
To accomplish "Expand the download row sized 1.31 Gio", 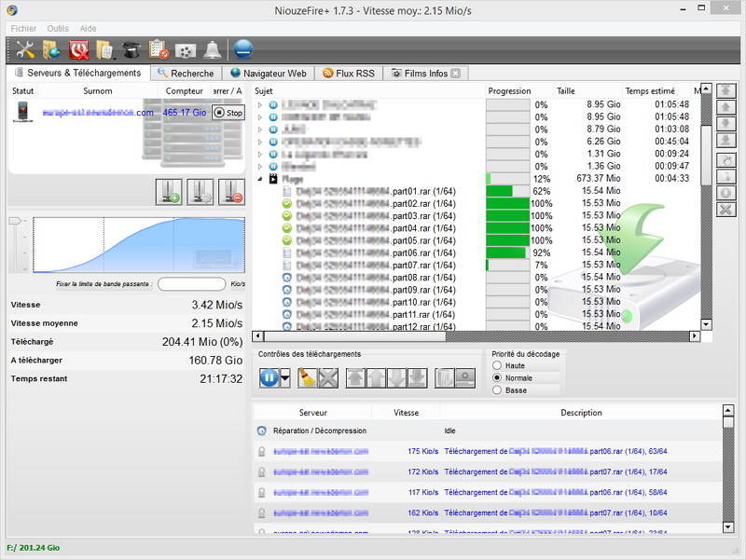I will (260, 154).
